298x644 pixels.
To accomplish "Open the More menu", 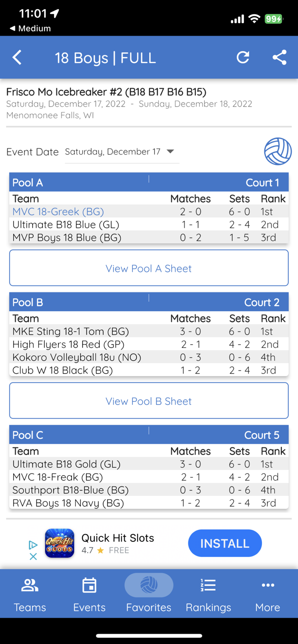I will click(x=267, y=594).
